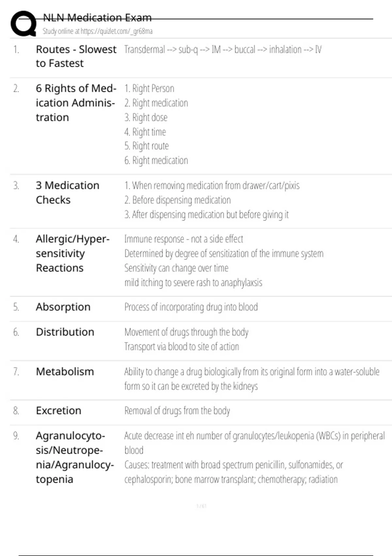The image size is (392, 556).
Task: Select the Agranulocytosis/Neutropenia term
Action: click(75, 457)
